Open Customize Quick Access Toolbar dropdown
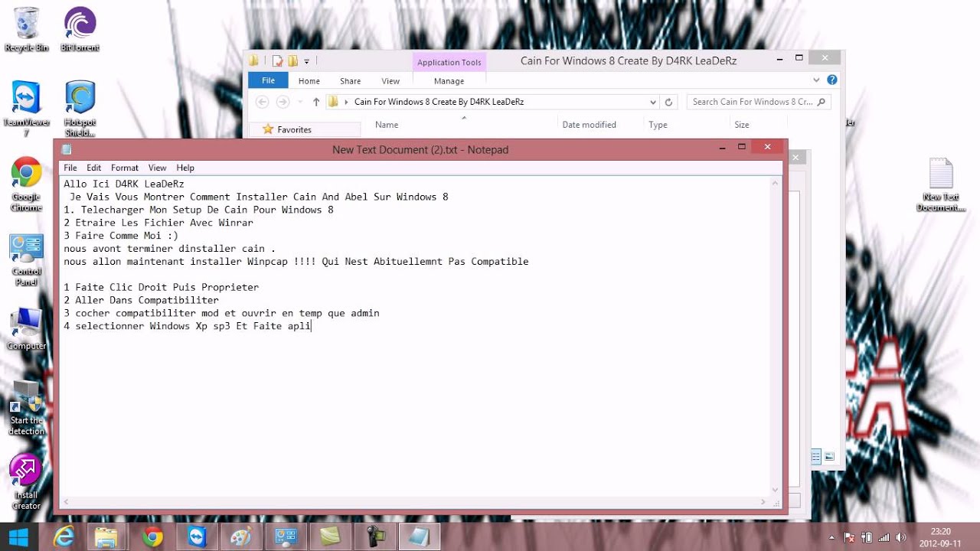The image size is (980, 551). pos(306,61)
